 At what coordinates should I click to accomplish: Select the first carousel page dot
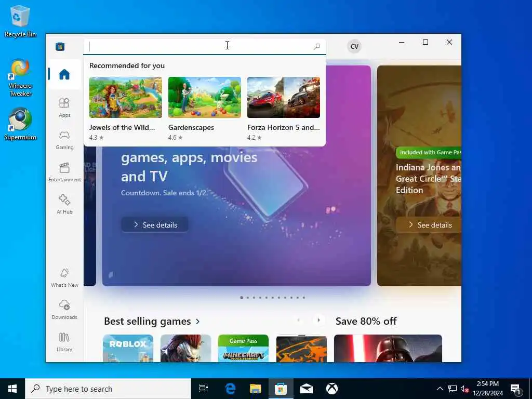coord(242,298)
